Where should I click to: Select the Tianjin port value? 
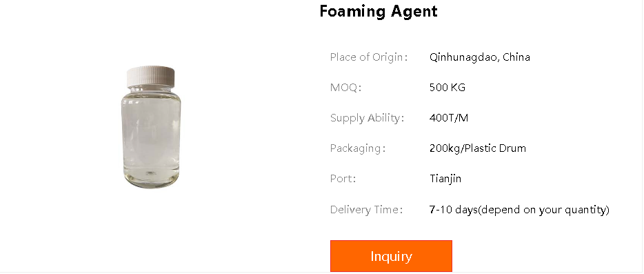pyautogui.click(x=445, y=179)
